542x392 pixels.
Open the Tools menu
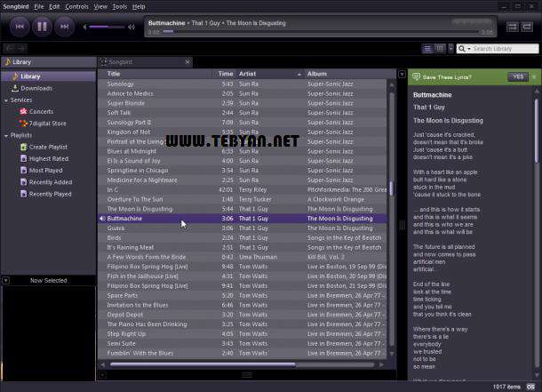click(x=119, y=6)
